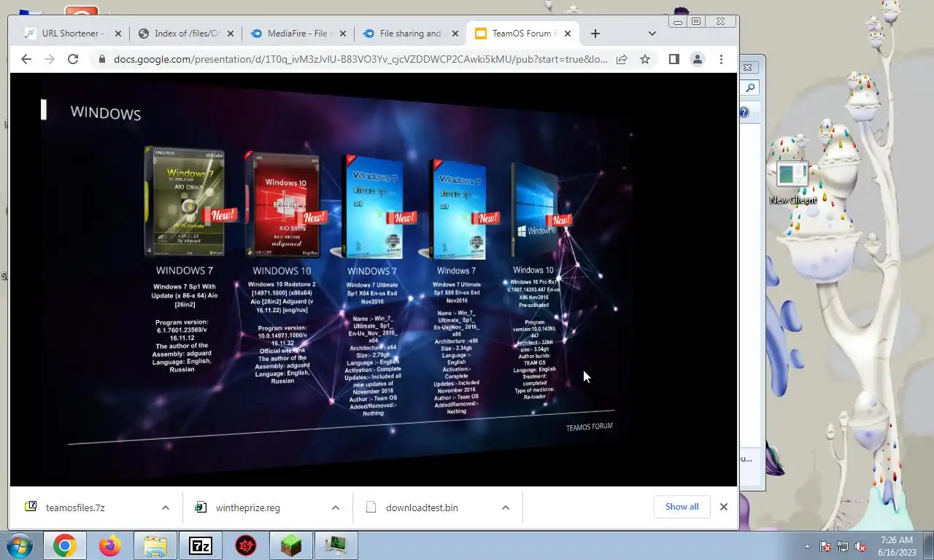Screen dimensions: 934x560
Task: Open Chrome from the taskbar
Action: pyautogui.click(x=64, y=545)
